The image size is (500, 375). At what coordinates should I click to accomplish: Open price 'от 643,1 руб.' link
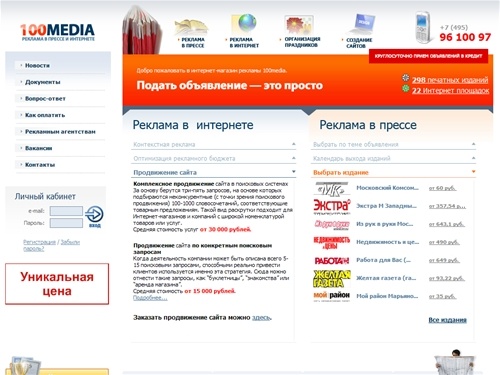tap(447, 224)
